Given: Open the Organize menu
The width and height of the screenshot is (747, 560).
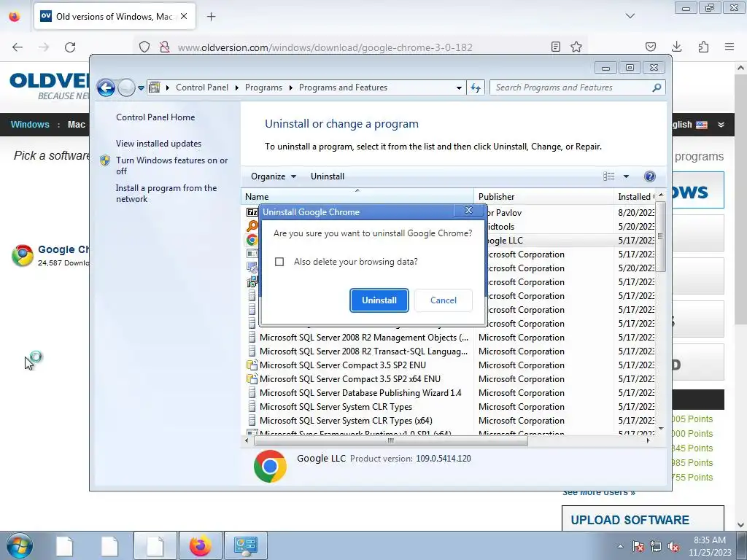Looking at the screenshot, I should click(274, 176).
